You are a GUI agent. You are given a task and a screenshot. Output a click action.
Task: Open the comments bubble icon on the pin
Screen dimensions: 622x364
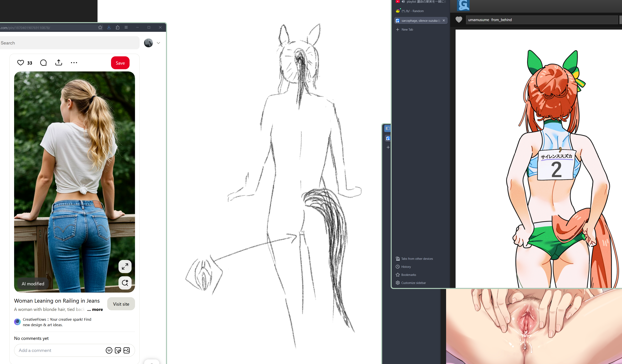coord(44,63)
